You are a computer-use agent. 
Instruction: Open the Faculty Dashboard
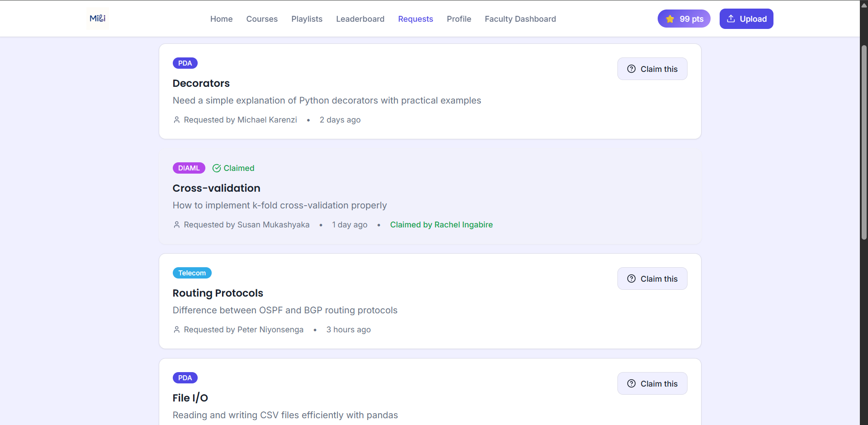click(520, 19)
